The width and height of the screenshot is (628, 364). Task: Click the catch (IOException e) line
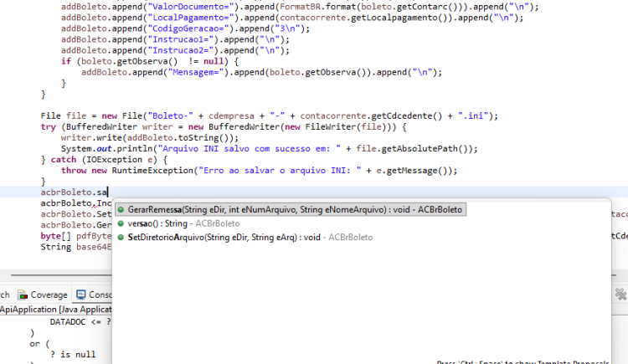point(104,159)
